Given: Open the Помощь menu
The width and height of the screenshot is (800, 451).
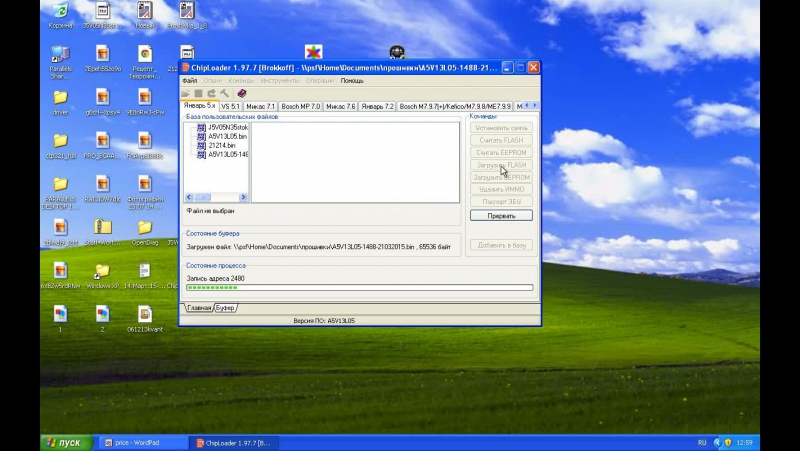Looking at the screenshot, I should [x=352, y=81].
